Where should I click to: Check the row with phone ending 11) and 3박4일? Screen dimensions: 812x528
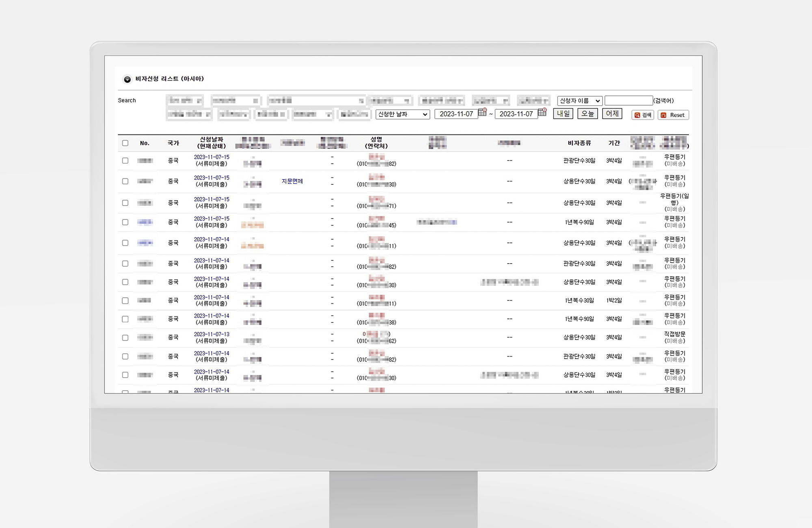[125, 243]
